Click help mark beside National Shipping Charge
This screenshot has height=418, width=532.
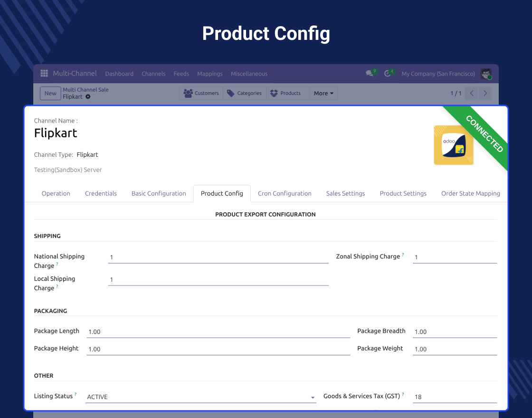click(57, 264)
